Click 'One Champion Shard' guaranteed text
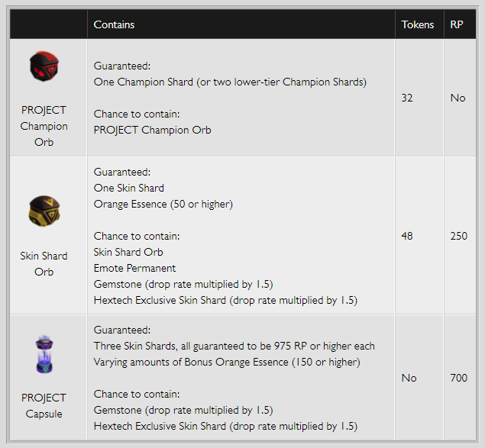Viewport: 485px width, 448px height. point(230,82)
